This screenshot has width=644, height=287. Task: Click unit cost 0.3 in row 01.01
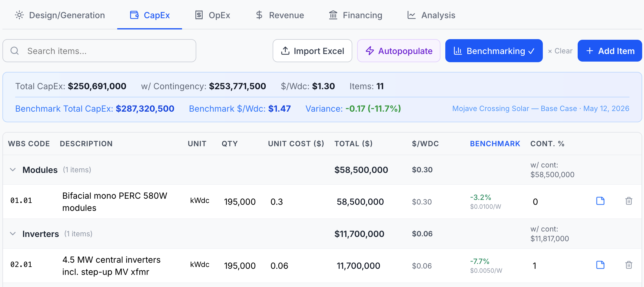277,202
